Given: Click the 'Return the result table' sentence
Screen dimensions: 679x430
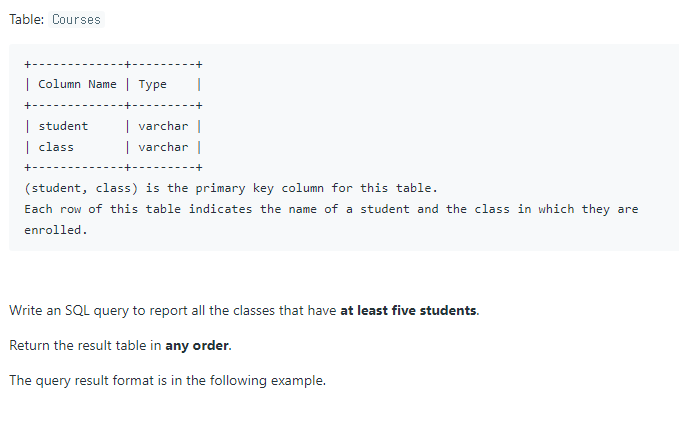Looking at the screenshot, I should [120, 346].
